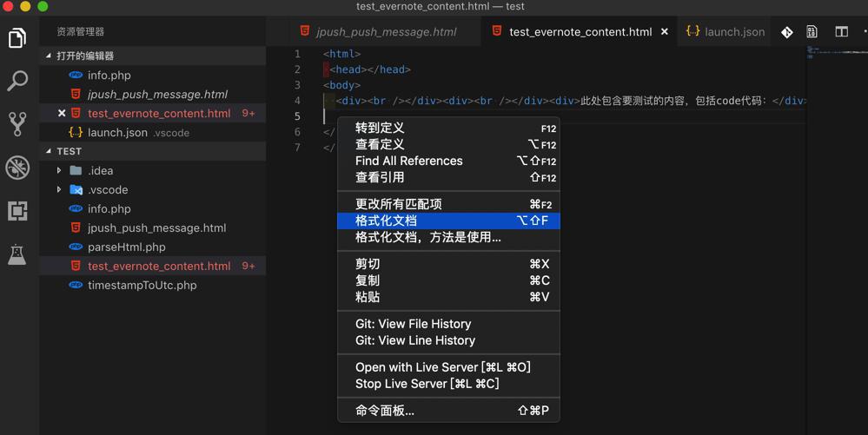Select 格式化文档 highlighted menu entry

(448, 221)
